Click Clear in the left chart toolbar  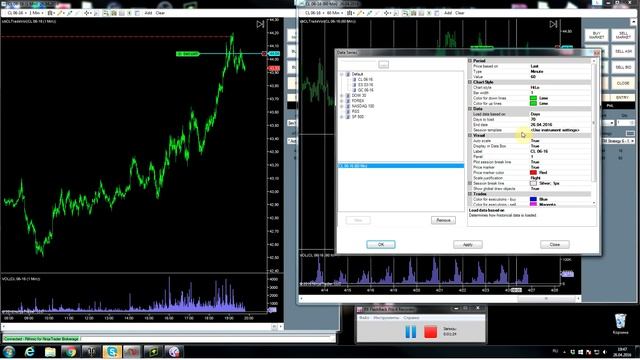tap(160, 13)
